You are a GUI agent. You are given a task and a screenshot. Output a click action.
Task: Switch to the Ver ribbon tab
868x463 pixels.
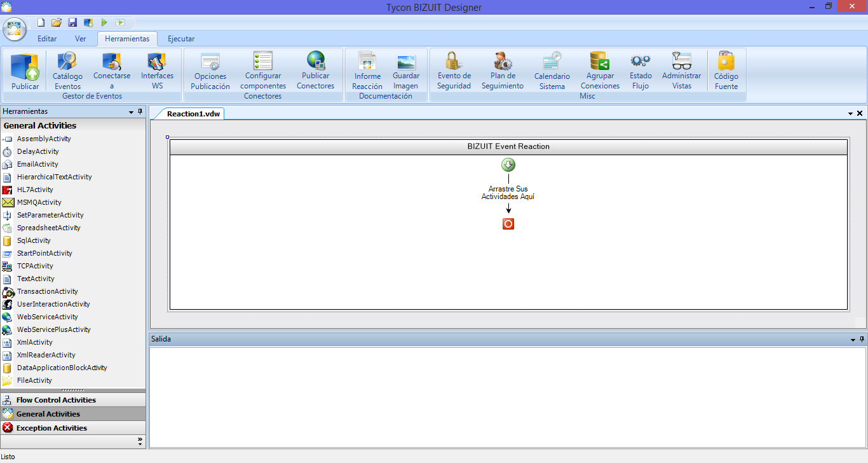81,39
